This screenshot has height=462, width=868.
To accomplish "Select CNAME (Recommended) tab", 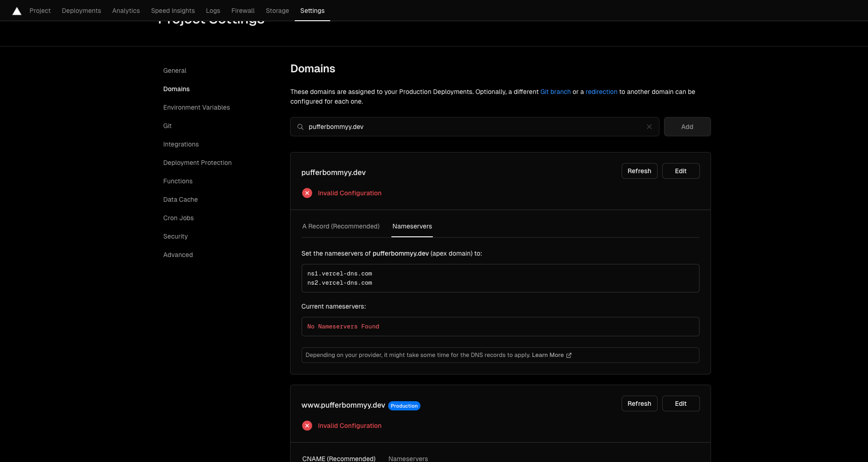I will (x=339, y=459).
